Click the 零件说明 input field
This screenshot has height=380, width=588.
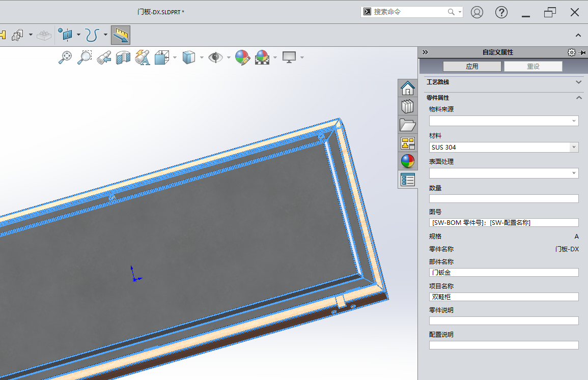click(x=503, y=321)
